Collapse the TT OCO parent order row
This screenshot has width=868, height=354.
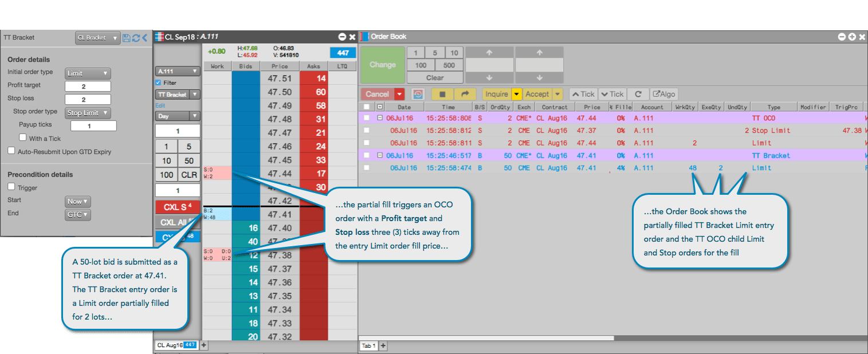pyautogui.click(x=379, y=118)
